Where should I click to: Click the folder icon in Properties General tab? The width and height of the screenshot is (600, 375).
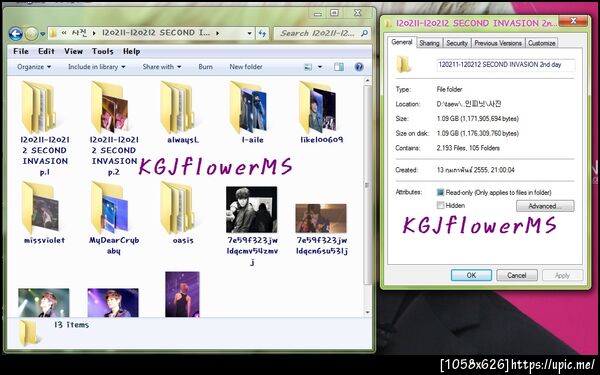404,64
